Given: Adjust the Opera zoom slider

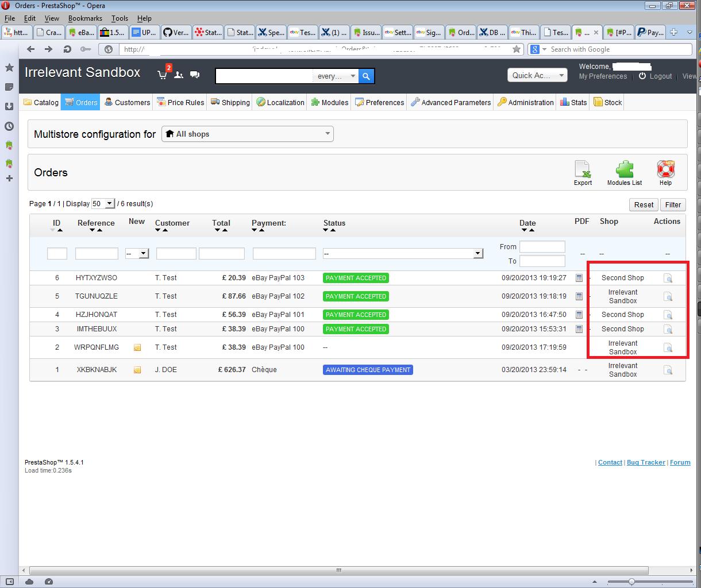Looking at the screenshot, I should pyautogui.click(x=631, y=582).
